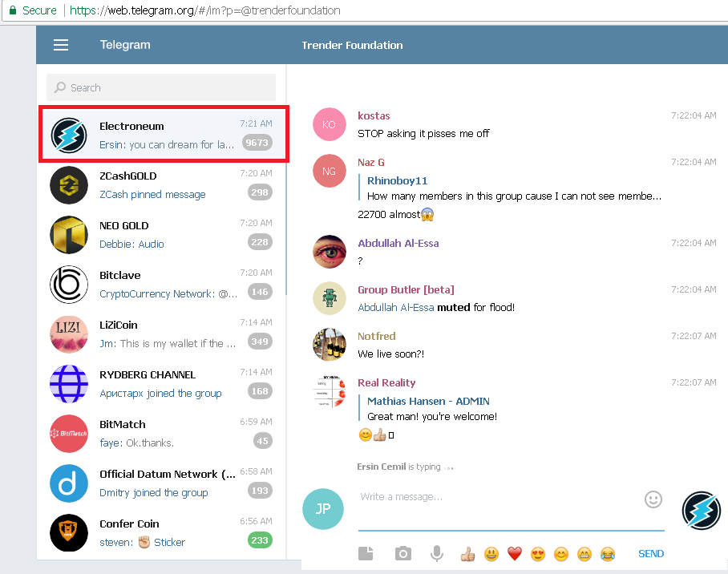Click the Bitclave logo avatar
728x574 pixels.
tap(69, 285)
